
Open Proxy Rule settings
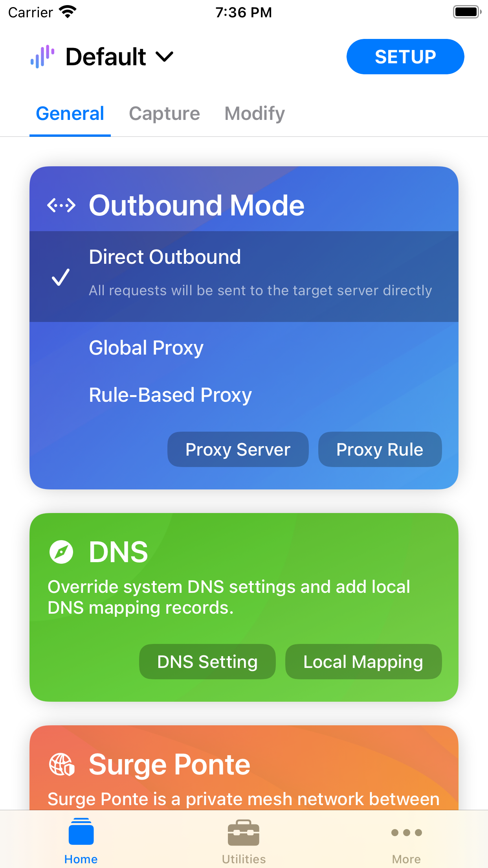(380, 449)
